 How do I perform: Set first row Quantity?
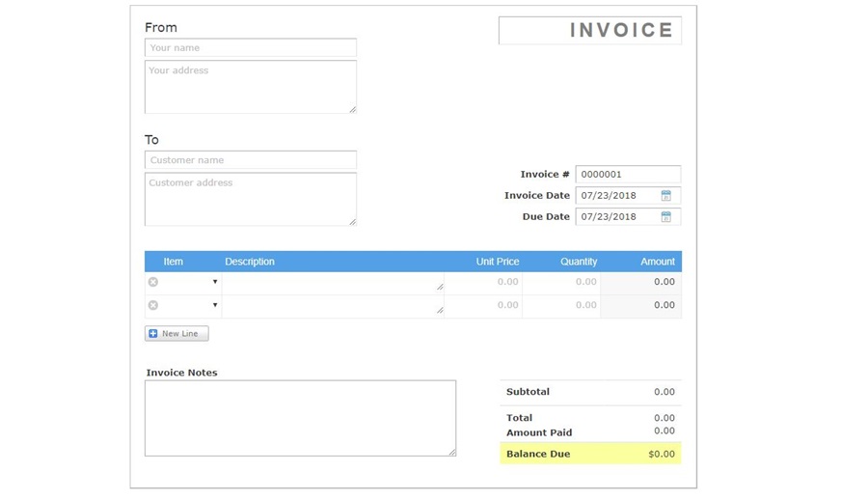point(561,282)
